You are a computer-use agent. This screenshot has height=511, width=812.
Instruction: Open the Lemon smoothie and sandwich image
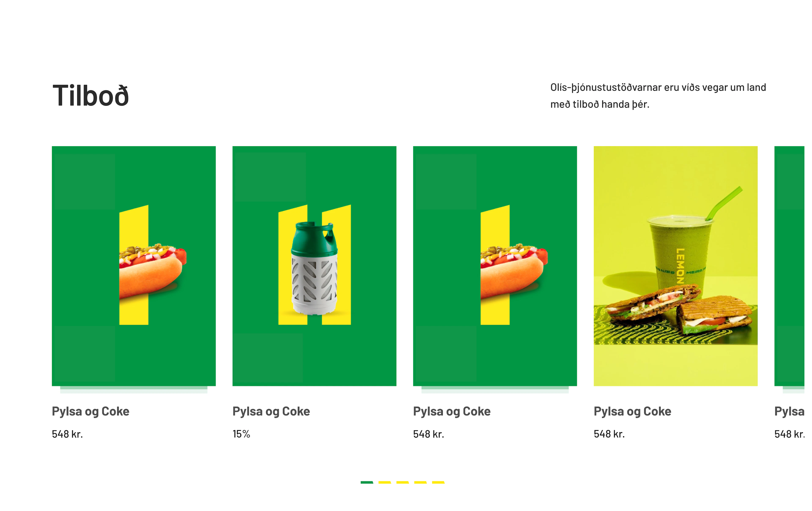(x=675, y=266)
